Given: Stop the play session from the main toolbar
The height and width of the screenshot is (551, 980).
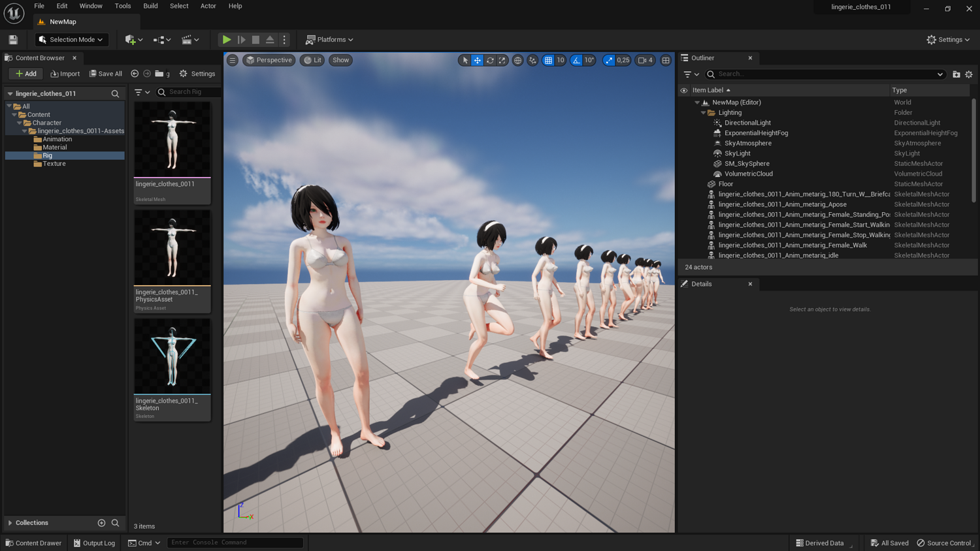Looking at the screenshot, I should point(255,40).
